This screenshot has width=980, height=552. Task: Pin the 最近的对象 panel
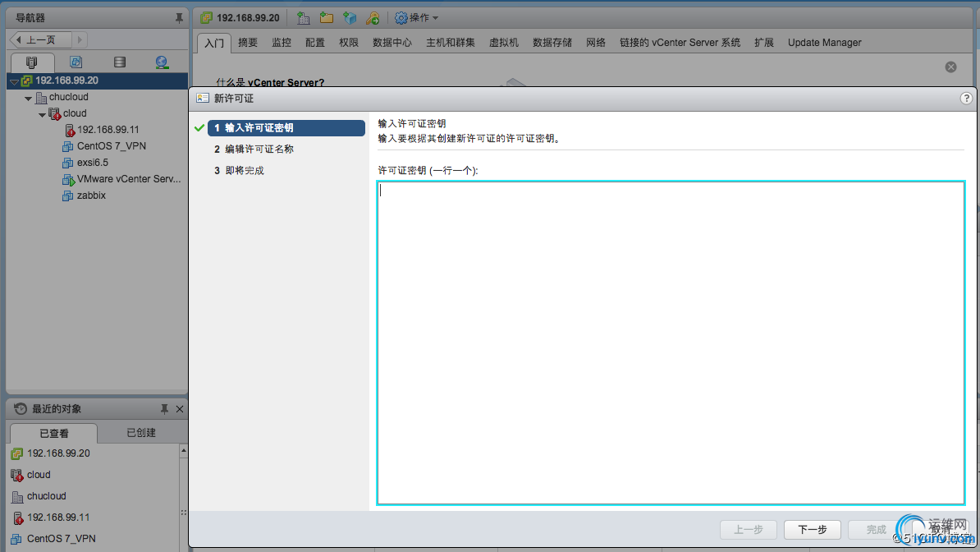pos(164,409)
